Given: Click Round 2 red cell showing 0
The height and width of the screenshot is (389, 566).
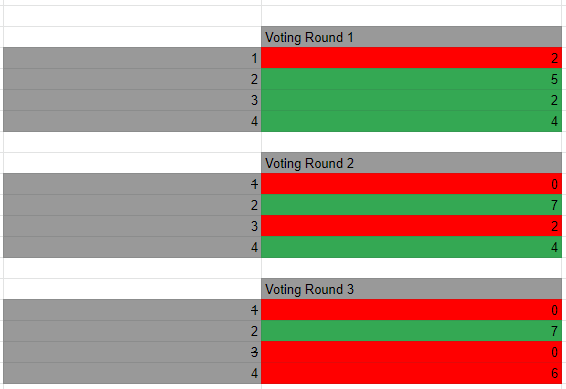Looking at the screenshot, I should pyautogui.click(x=412, y=184).
